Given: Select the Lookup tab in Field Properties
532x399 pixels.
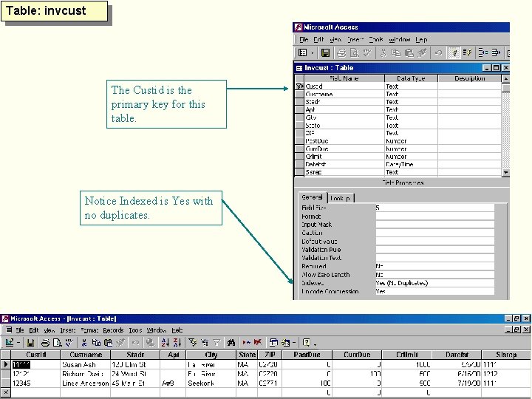Looking at the screenshot, I should (x=341, y=198).
